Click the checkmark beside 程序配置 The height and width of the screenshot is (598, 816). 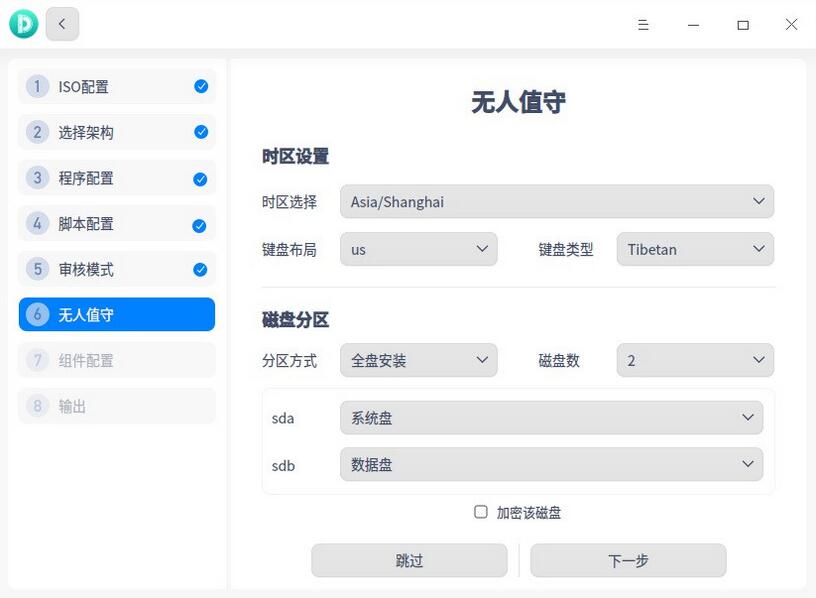(199, 178)
